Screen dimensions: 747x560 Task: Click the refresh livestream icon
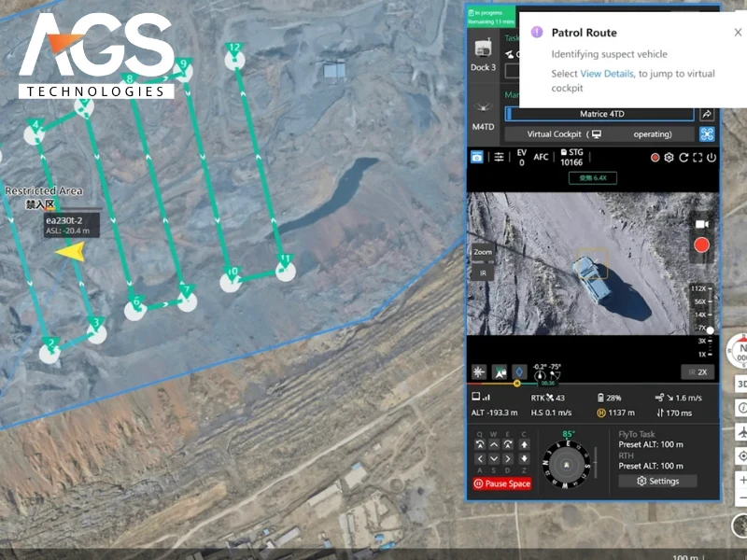[x=684, y=158]
